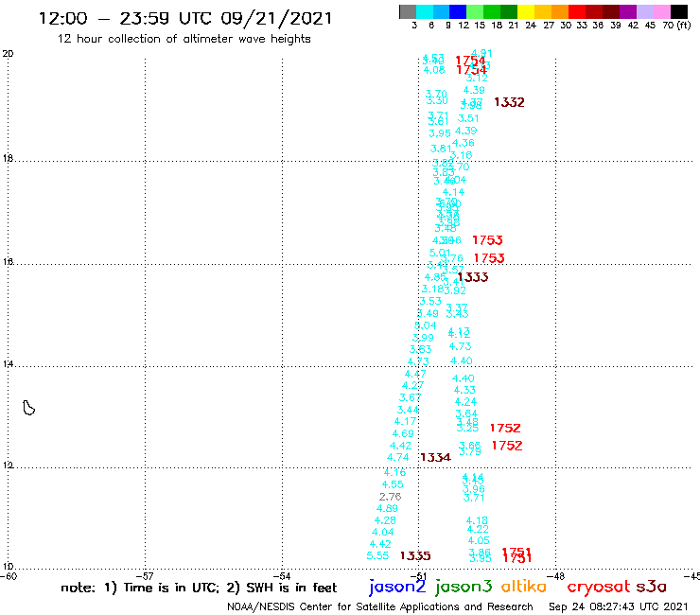
Task: Click the pass time label '1333'
Action: click(473, 277)
